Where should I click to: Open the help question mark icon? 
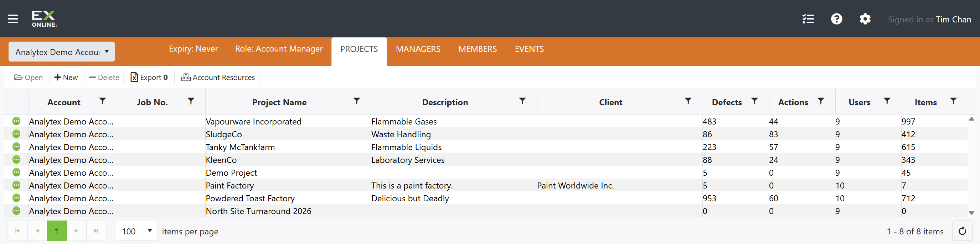(x=836, y=18)
